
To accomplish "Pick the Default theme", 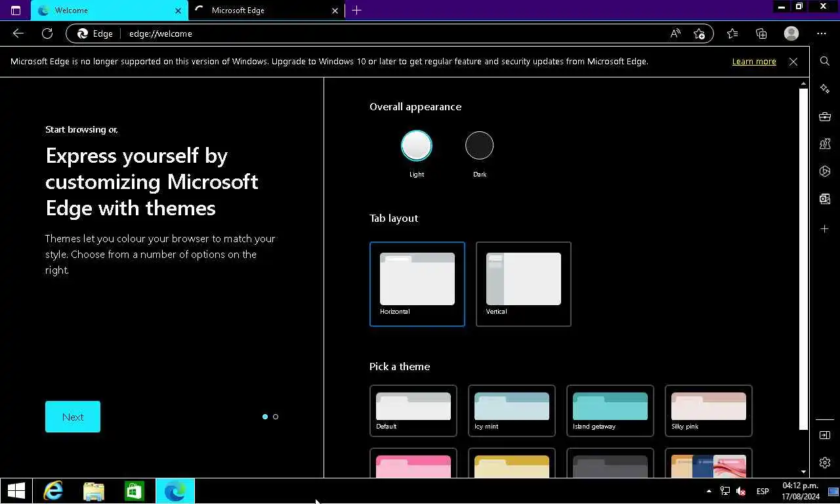I will tap(413, 411).
